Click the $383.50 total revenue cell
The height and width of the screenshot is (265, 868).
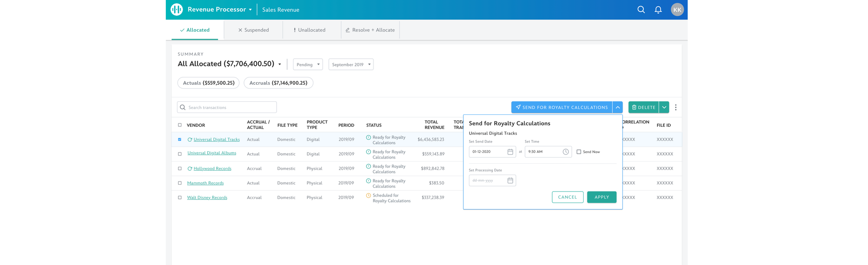[x=436, y=183]
